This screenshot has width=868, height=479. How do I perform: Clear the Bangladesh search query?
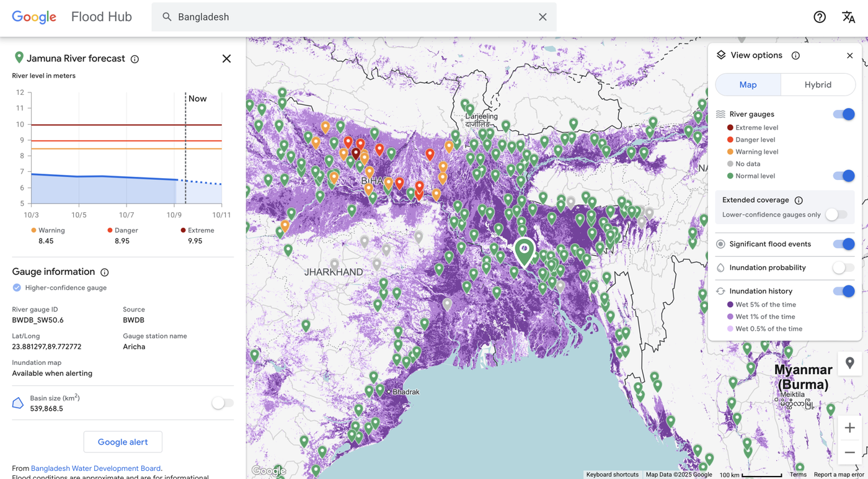click(542, 17)
